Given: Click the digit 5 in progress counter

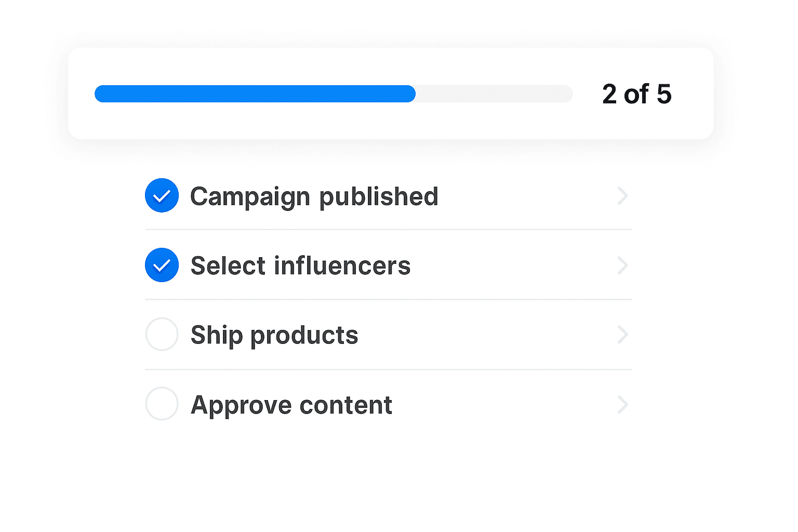Looking at the screenshot, I should coord(663,94).
